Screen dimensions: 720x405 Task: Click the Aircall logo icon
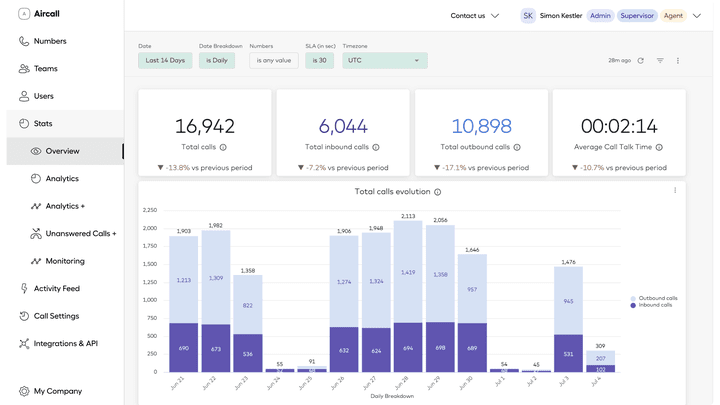click(24, 14)
